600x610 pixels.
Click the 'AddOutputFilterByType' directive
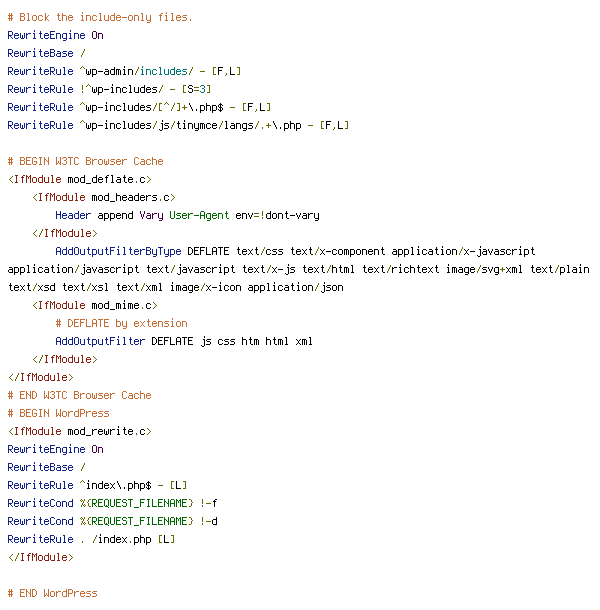[x=118, y=251]
